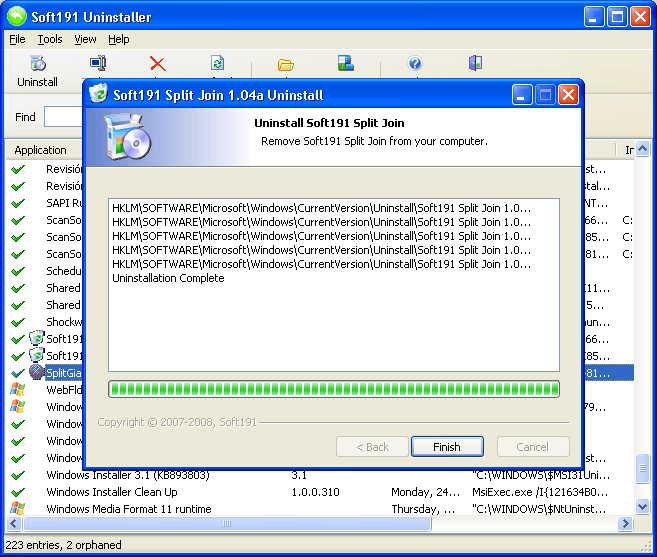Minimize the Split Join Uninstall dialog
This screenshot has height=557, width=657.
pos(522,95)
